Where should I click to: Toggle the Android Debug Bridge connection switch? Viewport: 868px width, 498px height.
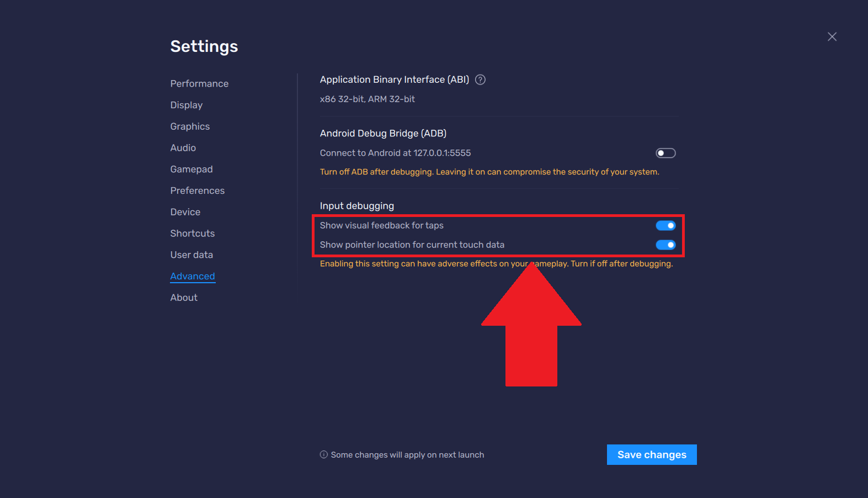(665, 153)
